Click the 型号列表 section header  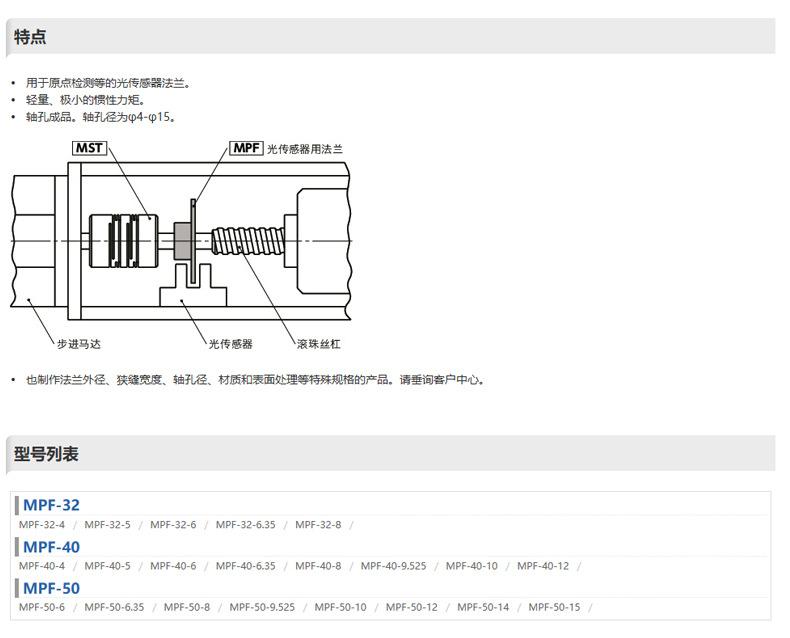[46, 454]
